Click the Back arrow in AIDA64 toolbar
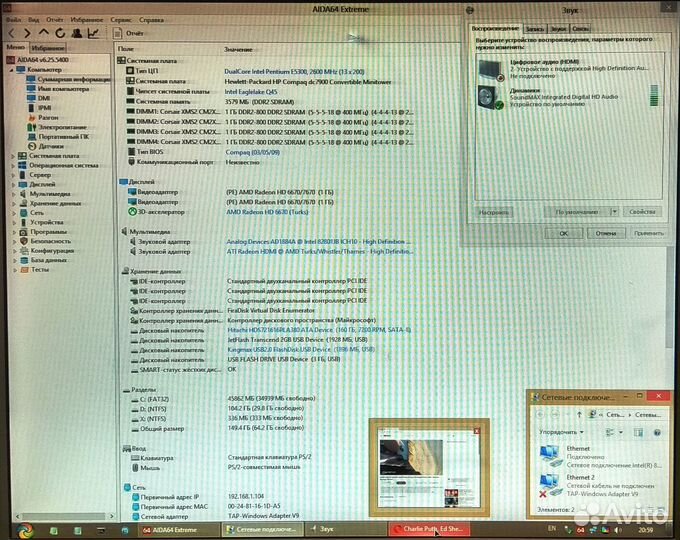The width and height of the screenshot is (680, 540). point(12,33)
